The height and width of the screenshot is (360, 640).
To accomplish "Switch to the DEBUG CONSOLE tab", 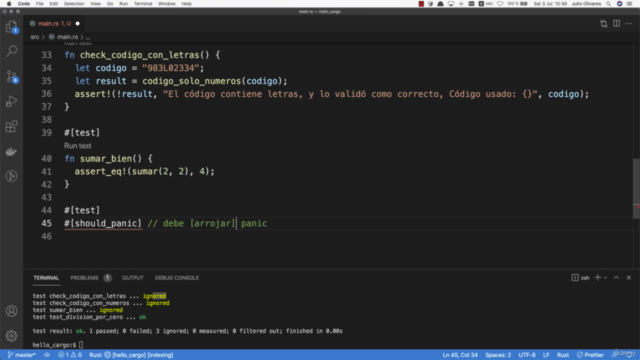I will coord(177,278).
